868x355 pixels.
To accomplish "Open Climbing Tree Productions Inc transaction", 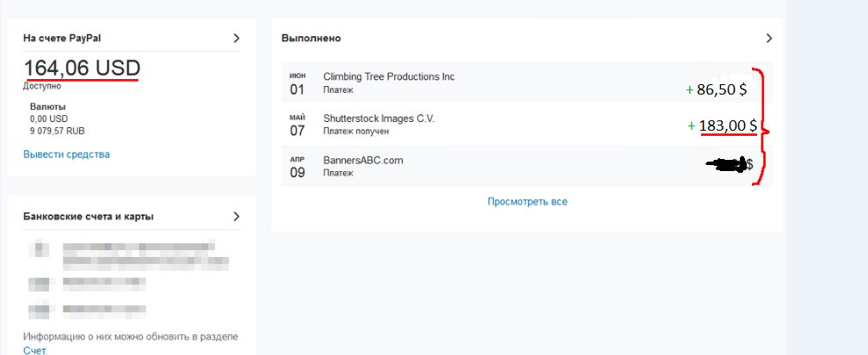I will click(x=388, y=77).
